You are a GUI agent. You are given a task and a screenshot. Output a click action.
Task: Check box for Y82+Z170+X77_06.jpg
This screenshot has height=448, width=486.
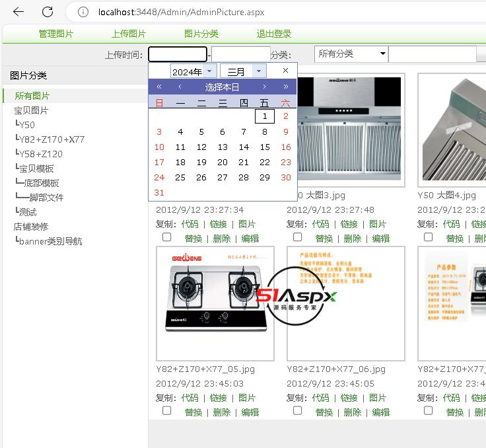coord(298,411)
